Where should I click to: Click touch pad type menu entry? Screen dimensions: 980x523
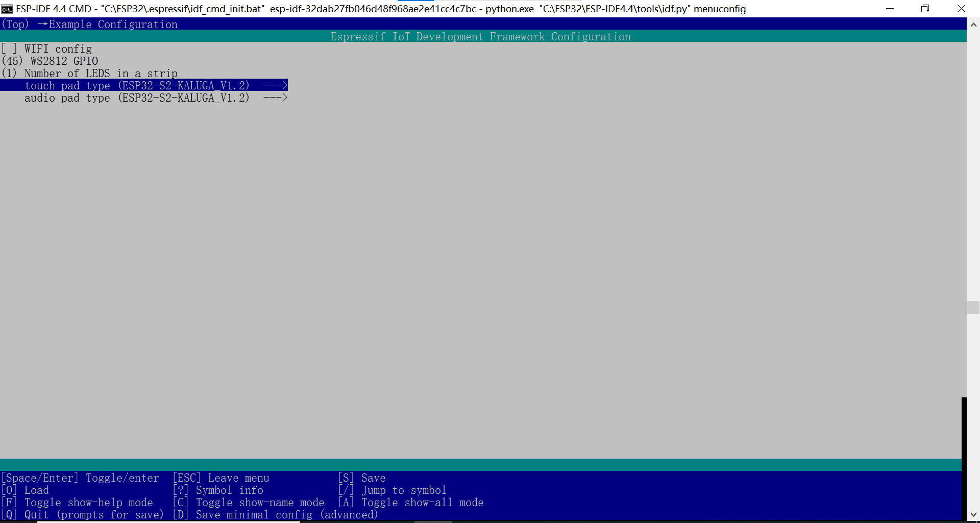144,85
